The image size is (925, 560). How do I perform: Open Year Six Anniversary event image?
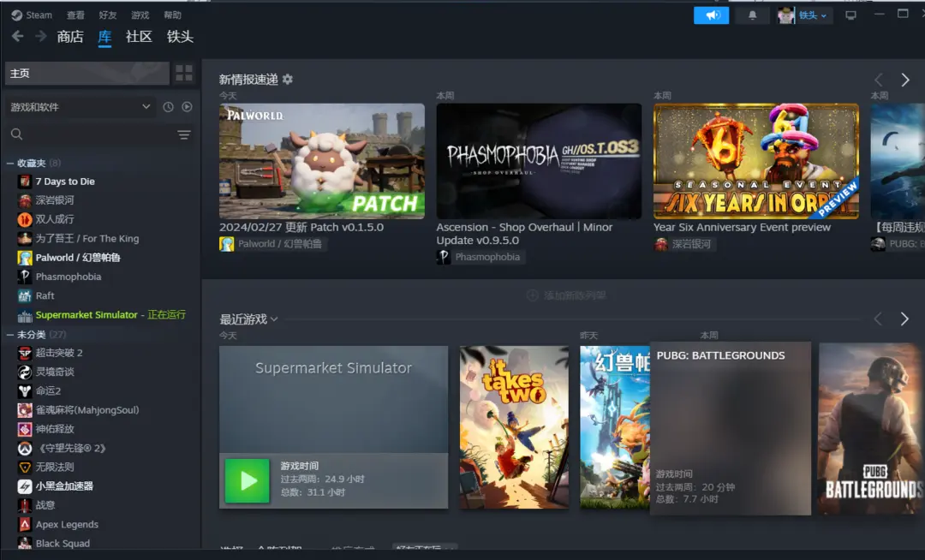pos(756,162)
